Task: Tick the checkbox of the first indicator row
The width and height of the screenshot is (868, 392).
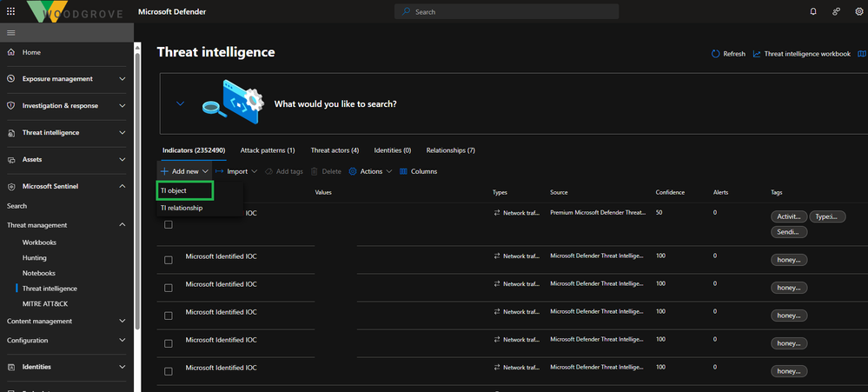Action: coord(169,225)
